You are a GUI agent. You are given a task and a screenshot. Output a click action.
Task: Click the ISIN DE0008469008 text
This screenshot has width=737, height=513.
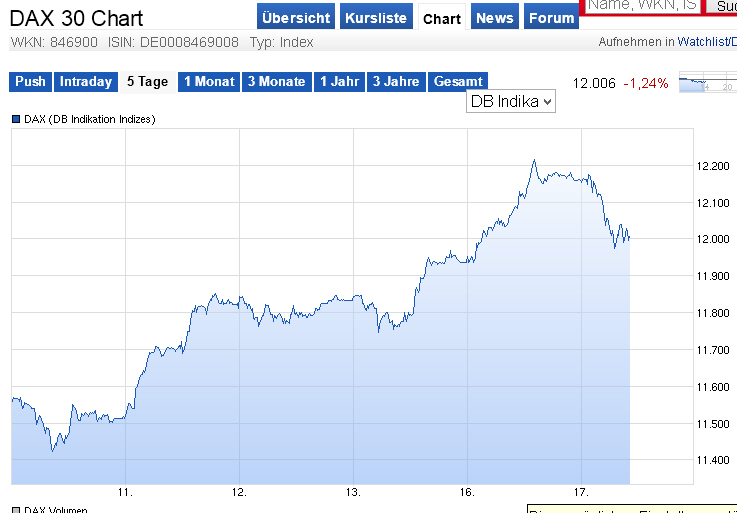[173, 42]
